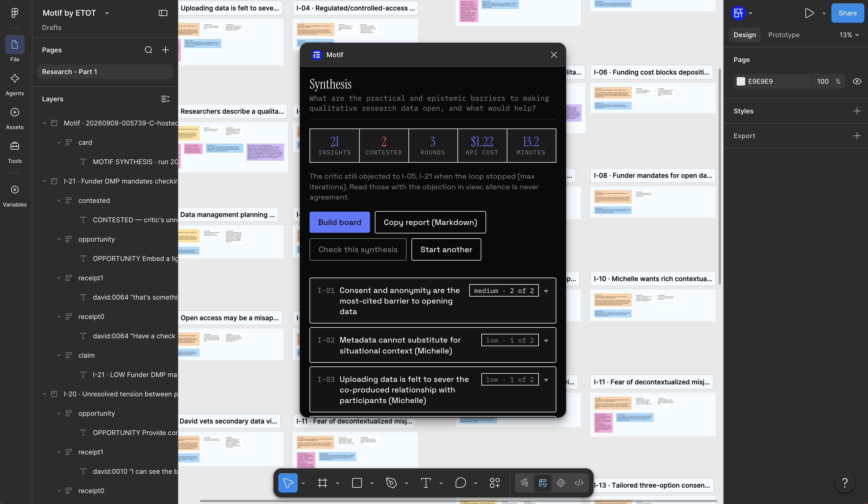
Task: Switch to Draw mode in toolbar
Action: [524, 483]
